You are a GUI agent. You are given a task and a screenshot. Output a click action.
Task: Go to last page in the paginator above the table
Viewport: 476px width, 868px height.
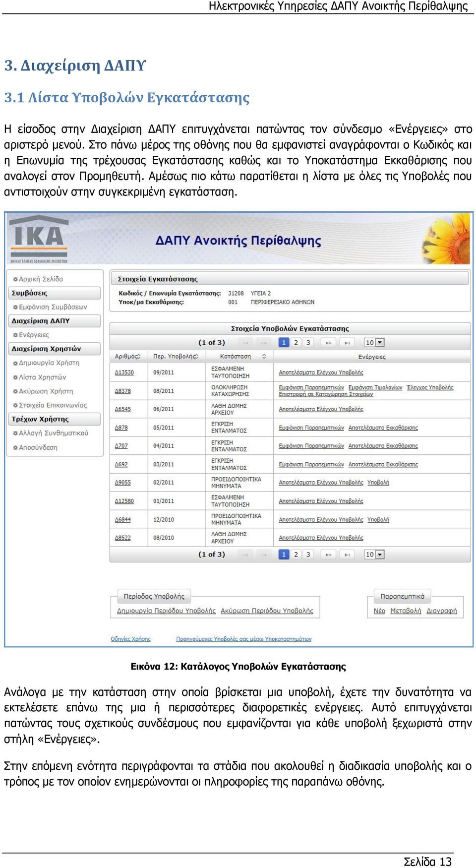coord(347,343)
